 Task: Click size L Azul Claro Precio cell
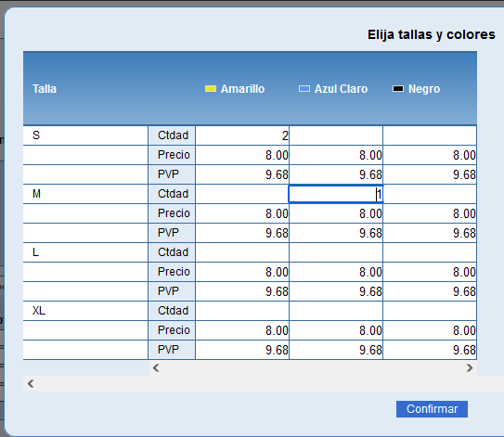pos(336,272)
